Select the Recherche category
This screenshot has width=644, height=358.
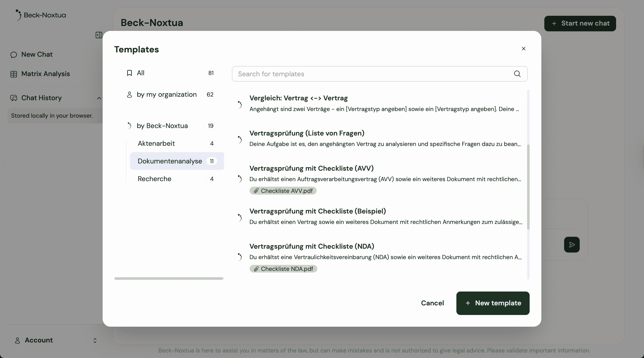tap(154, 179)
